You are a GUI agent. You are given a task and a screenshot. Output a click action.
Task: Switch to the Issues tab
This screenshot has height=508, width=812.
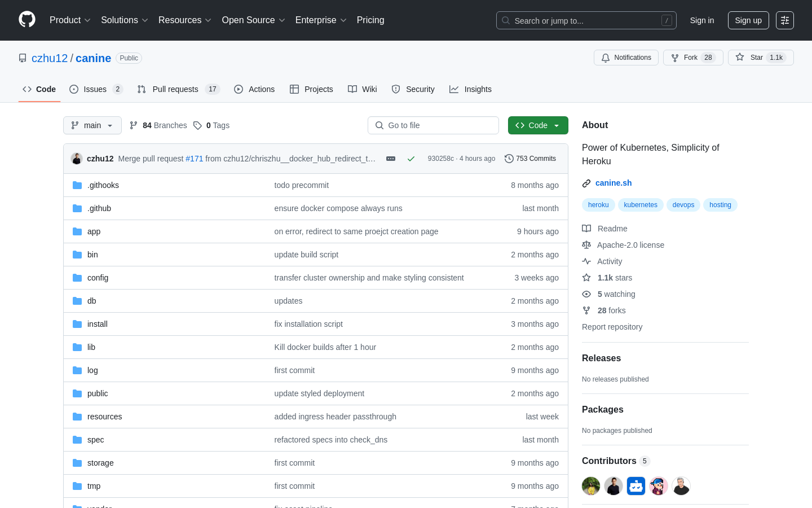click(x=96, y=89)
